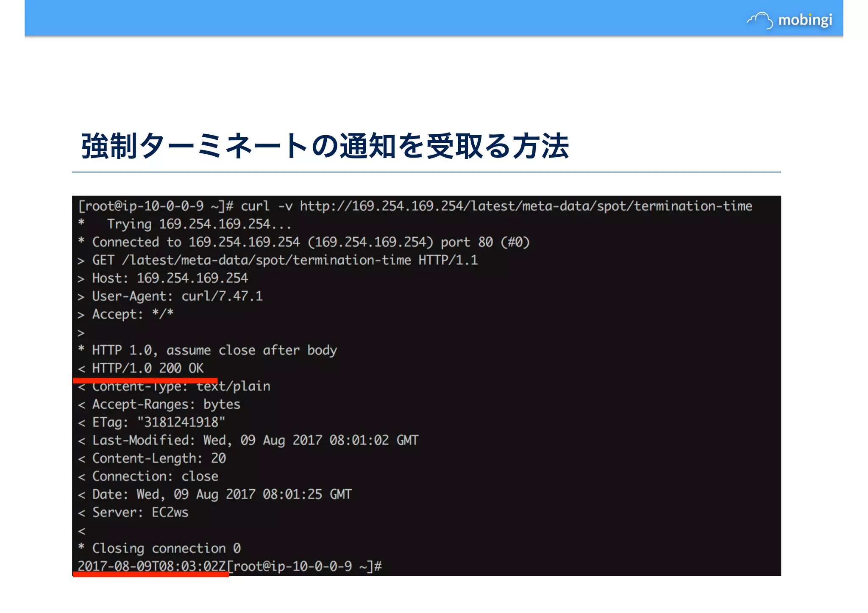Click the 'HTTP/1.0 200 OK' response line

(x=141, y=368)
